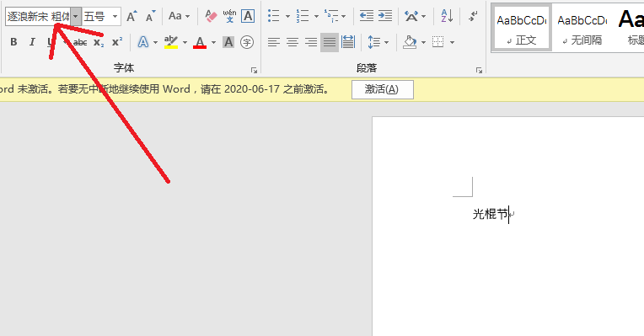This screenshot has width=644, height=336.
Task: Select the 无间隔 style
Action: tap(582, 28)
